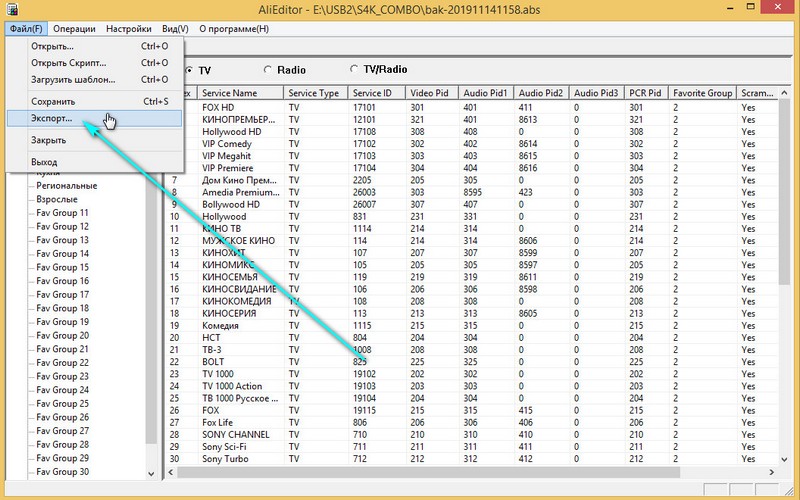The image size is (800, 500).
Task: Select Fav Group 25 tree item
Action: [x=62, y=404]
